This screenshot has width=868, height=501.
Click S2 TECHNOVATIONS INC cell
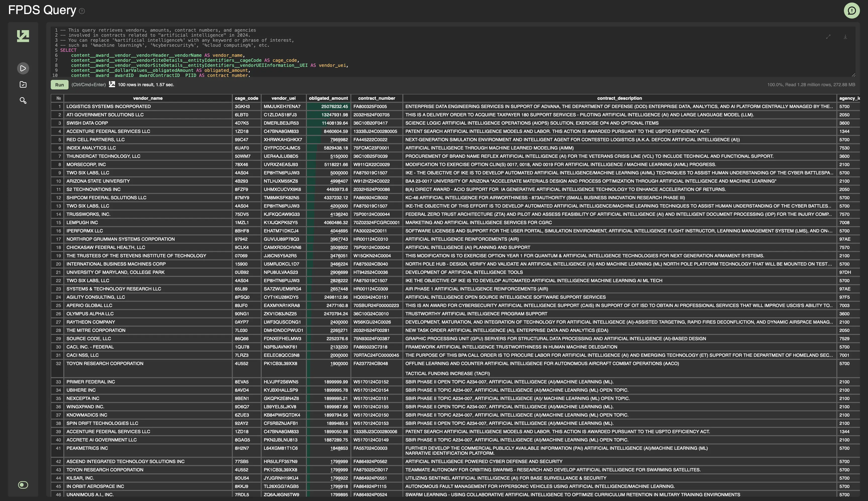tap(148, 189)
